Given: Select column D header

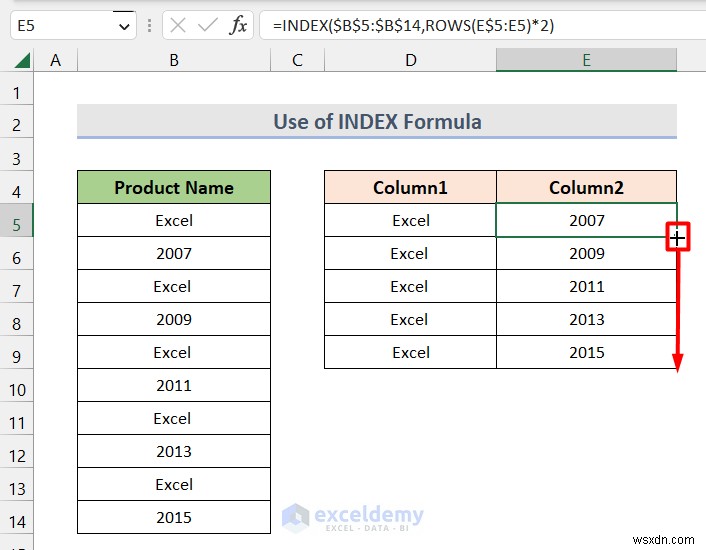Looking at the screenshot, I should pos(410,60).
